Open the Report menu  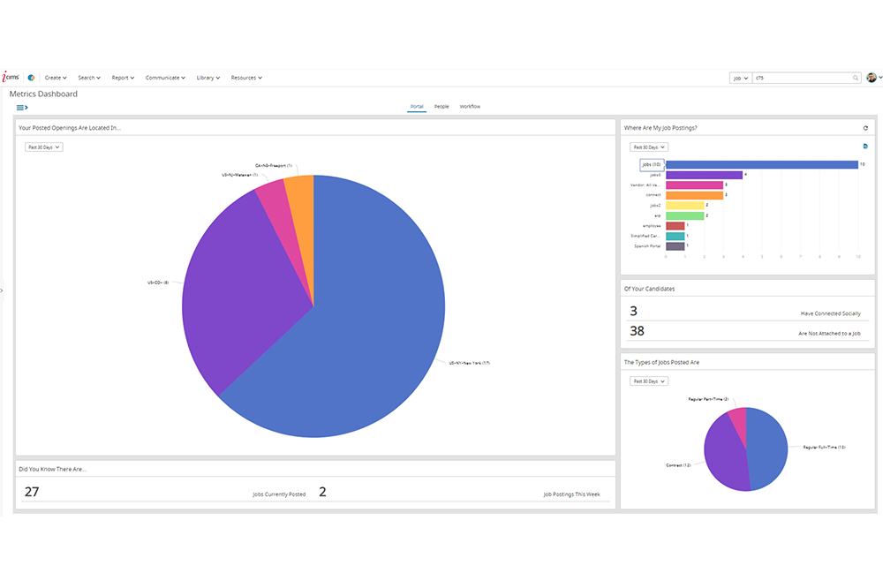(123, 78)
